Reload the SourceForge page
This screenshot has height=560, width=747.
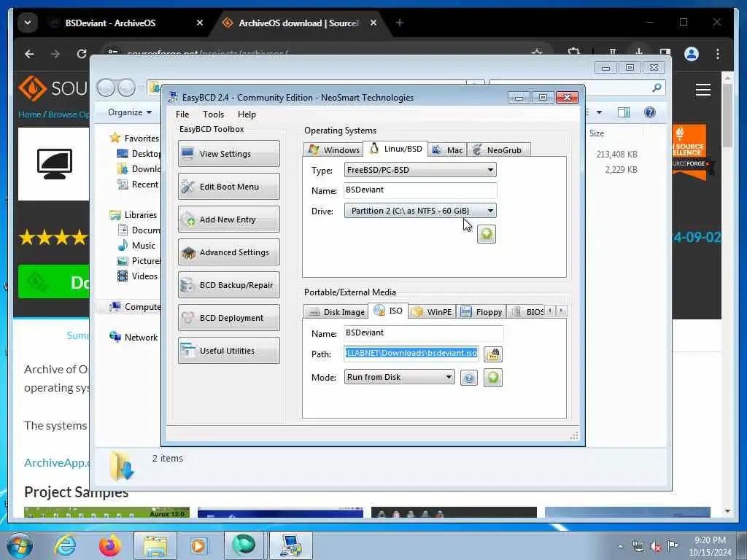[x=82, y=54]
